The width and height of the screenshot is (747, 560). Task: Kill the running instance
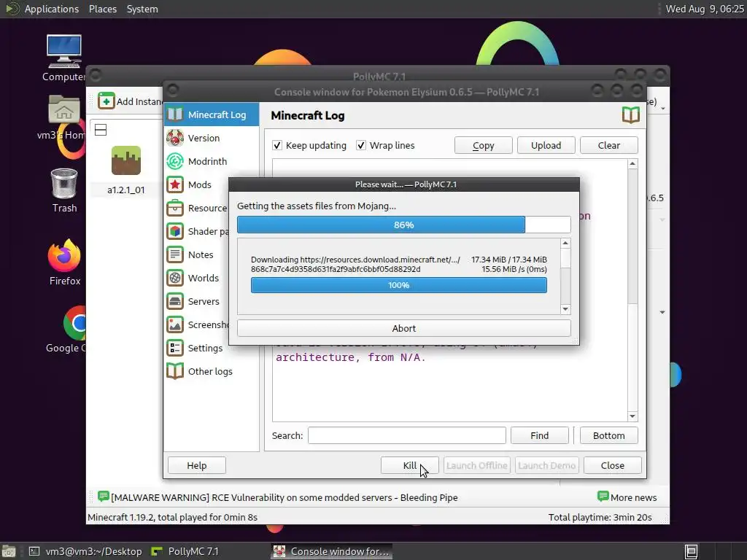tap(410, 465)
